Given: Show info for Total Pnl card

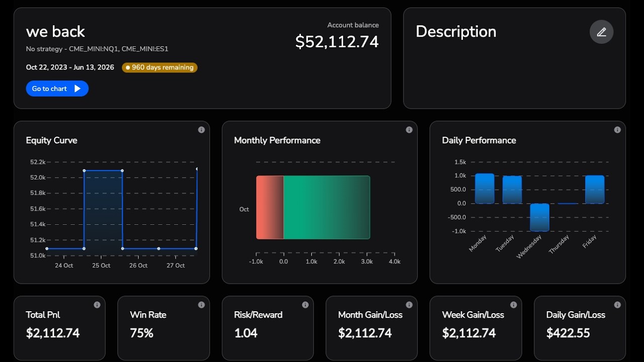Looking at the screenshot, I should click(97, 305).
